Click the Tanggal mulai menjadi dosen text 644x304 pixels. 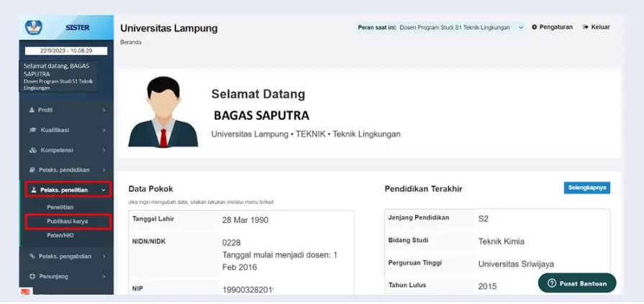280,261
